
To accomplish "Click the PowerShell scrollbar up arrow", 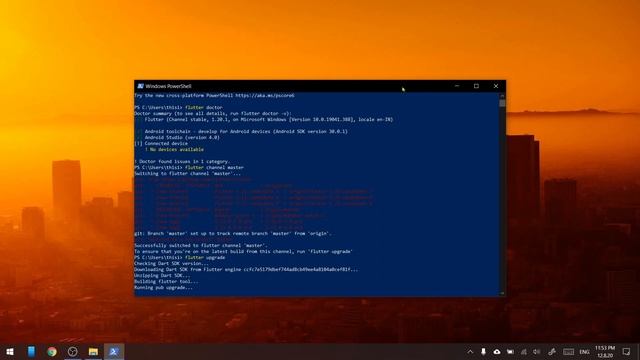I will [x=502, y=96].
